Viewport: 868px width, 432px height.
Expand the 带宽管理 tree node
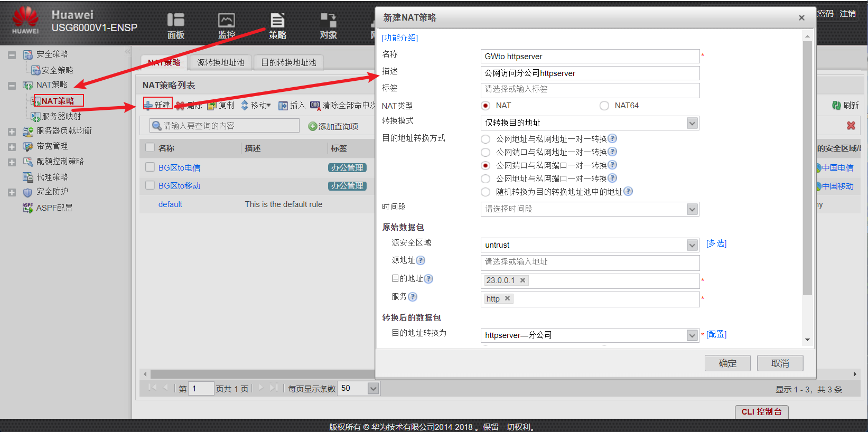point(12,147)
